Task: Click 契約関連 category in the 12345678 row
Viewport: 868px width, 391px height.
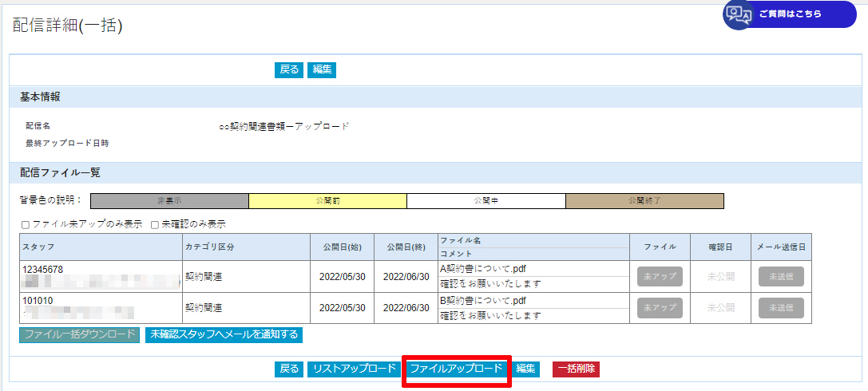Action: click(x=203, y=277)
